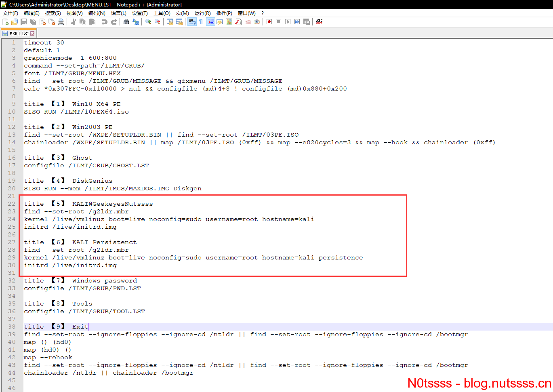Open the 设置(T) settings menu

(140, 13)
